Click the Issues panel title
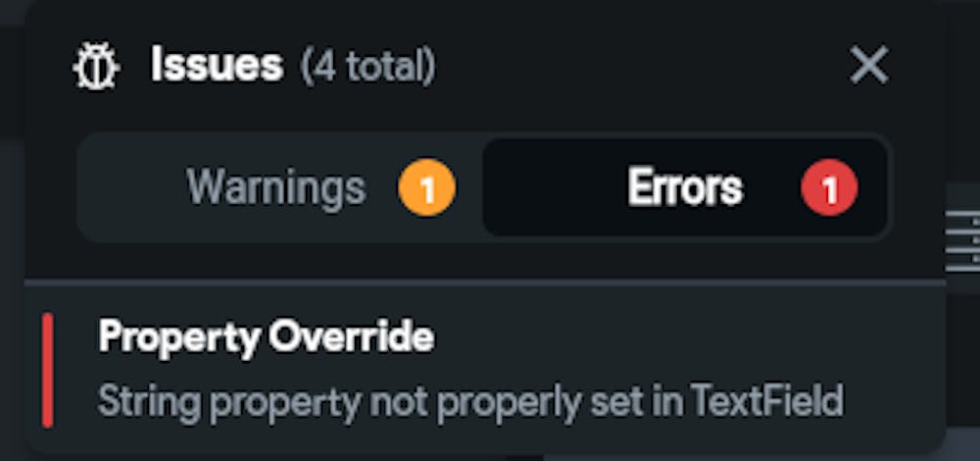The height and width of the screenshot is (461, 980). [x=217, y=65]
